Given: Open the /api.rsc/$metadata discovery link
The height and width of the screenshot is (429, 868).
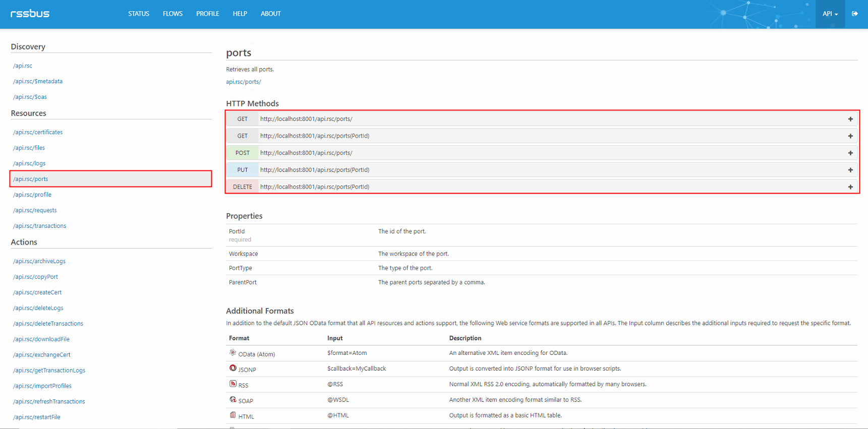Looking at the screenshot, I should (x=38, y=81).
